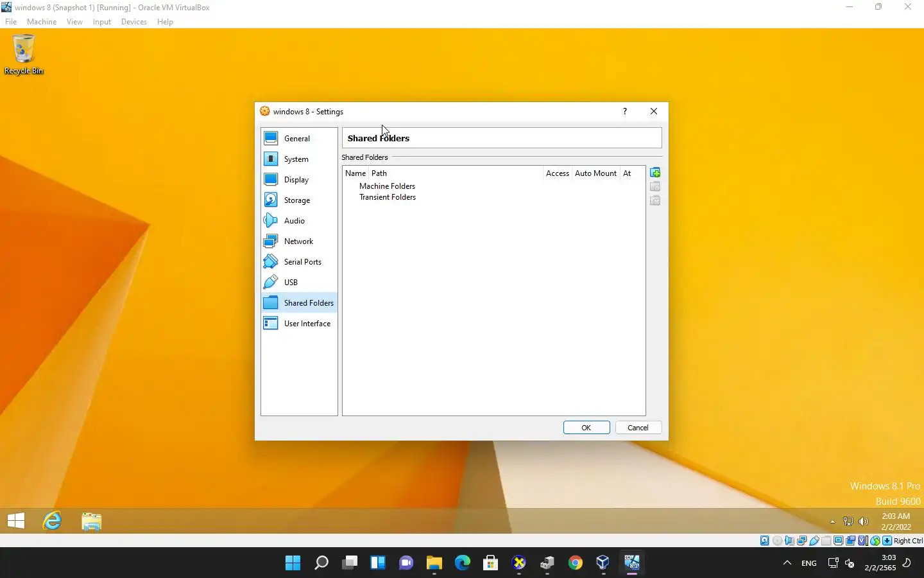Click the optical disk status icon
This screenshot has height=578, width=924.
click(x=777, y=541)
